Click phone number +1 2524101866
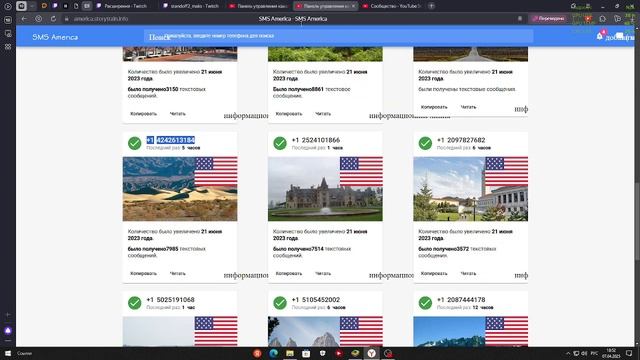Image resolution: width=640 pixels, height=360 pixels. point(316,140)
